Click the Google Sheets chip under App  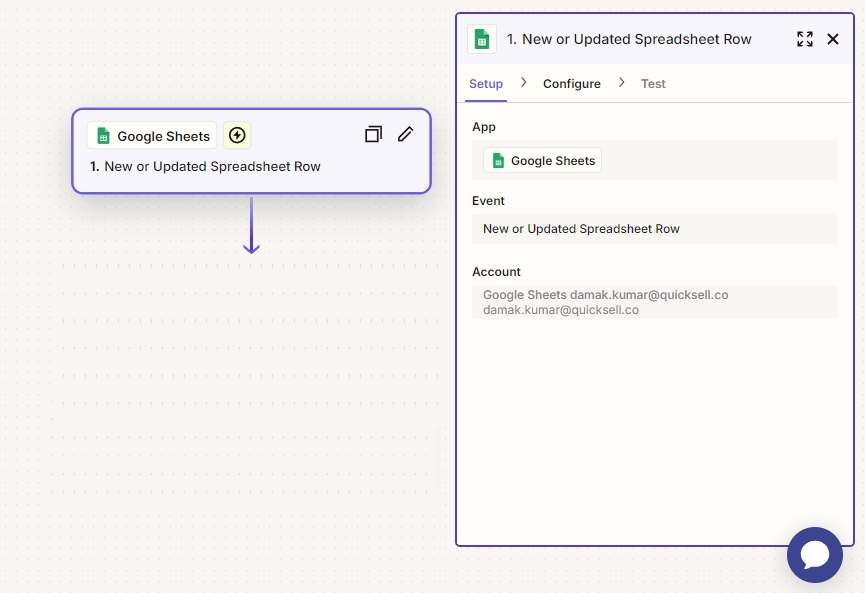tap(543, 161)
